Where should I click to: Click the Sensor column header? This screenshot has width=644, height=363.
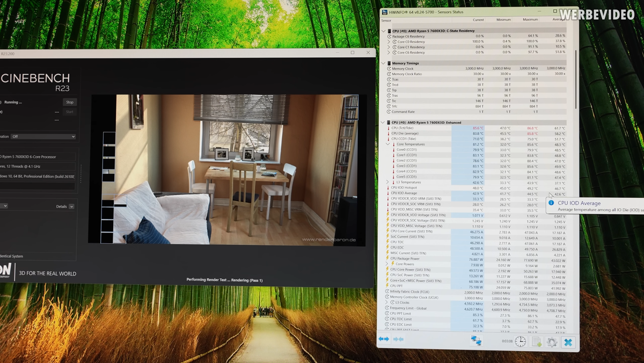[386, 20]
